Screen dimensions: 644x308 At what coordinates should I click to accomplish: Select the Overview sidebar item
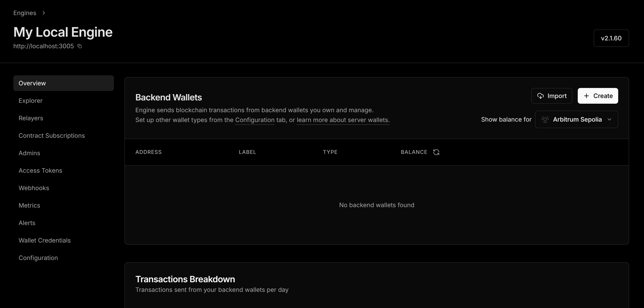(x=63, y=83)
